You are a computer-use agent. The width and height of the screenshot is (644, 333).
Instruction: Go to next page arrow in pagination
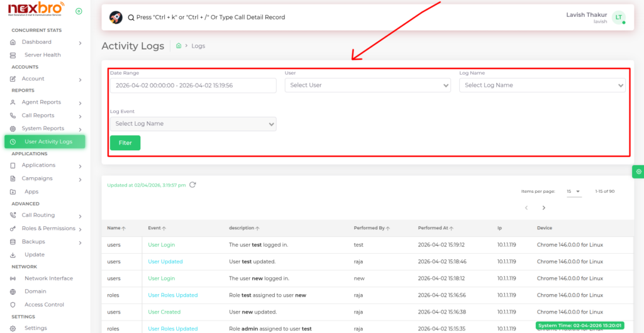[543, 207]
